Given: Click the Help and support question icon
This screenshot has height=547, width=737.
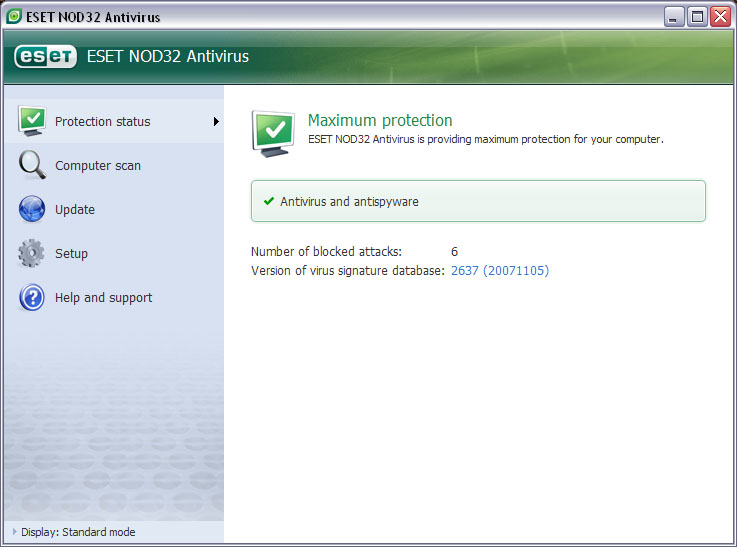Looking at the screenshot, I should 32,297.
